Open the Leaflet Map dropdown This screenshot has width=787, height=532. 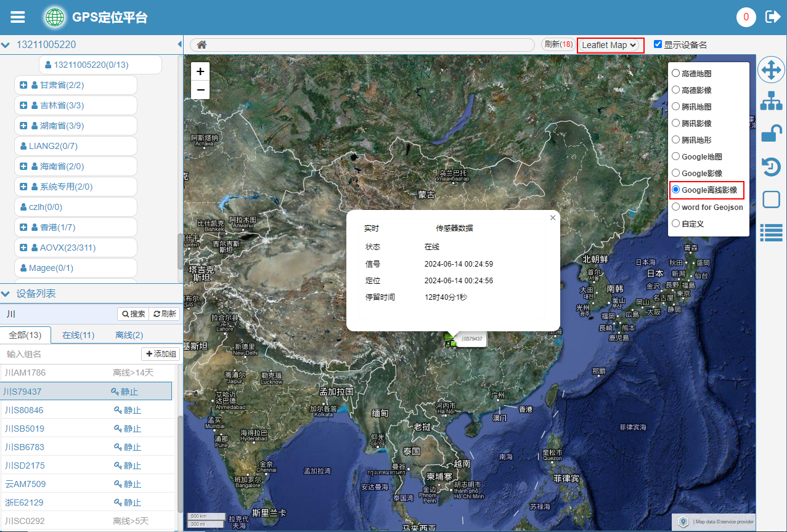[x=610, y=45]
